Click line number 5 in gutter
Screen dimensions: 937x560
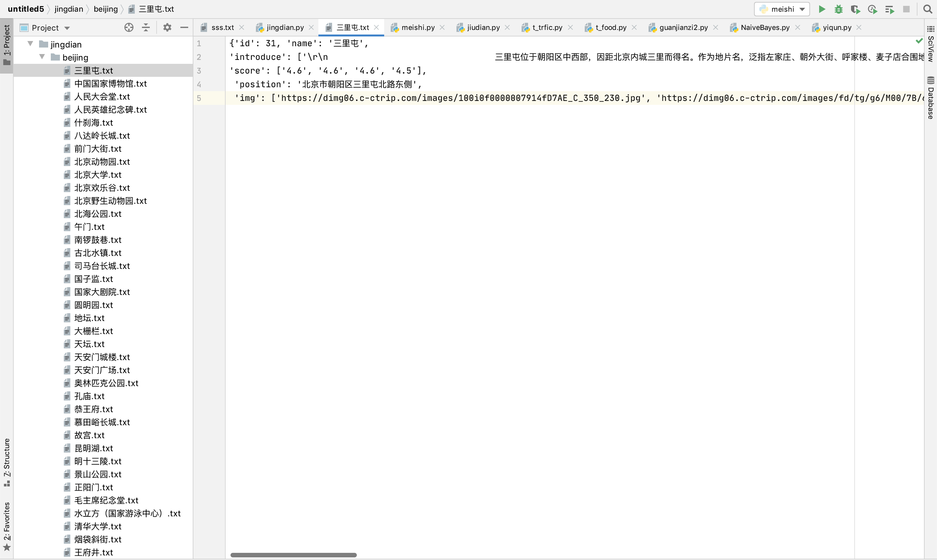coord(199,98)
